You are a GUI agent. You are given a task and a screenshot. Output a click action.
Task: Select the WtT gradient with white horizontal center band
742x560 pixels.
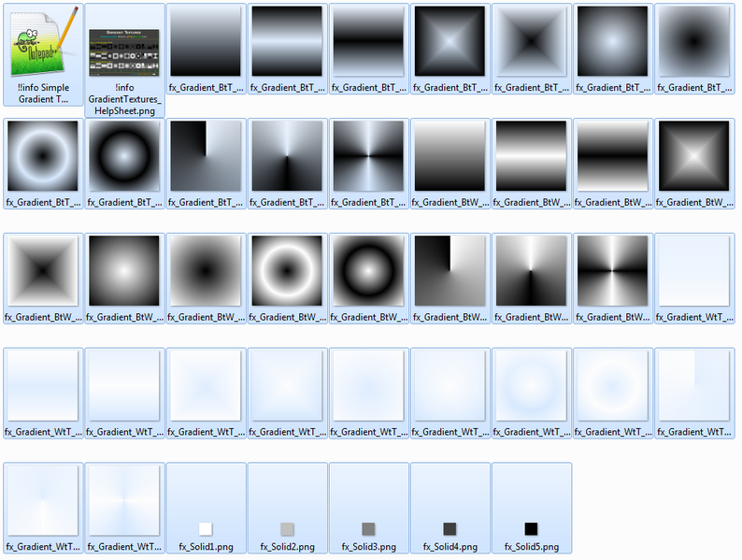124,393
